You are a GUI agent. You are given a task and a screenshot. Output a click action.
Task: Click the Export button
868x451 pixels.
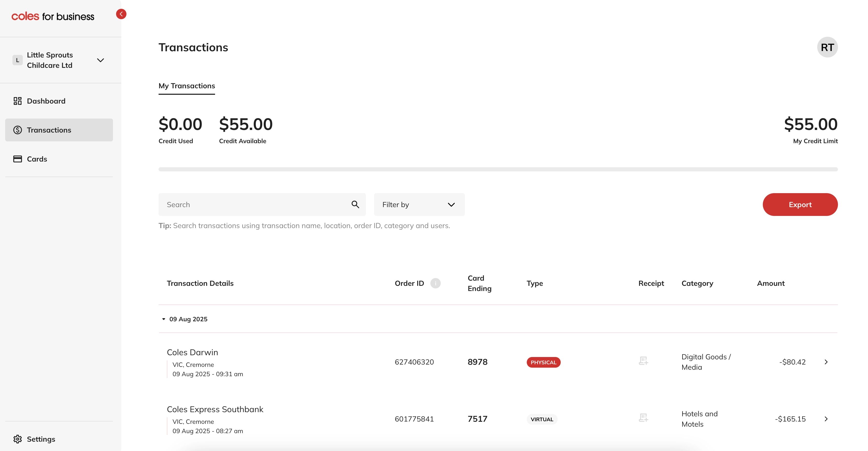(x=800, y=205)
